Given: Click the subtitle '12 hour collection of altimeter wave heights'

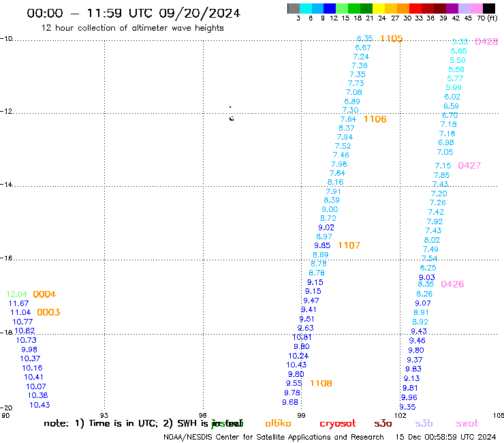Looking at the screenshot, I should [132, 28].
